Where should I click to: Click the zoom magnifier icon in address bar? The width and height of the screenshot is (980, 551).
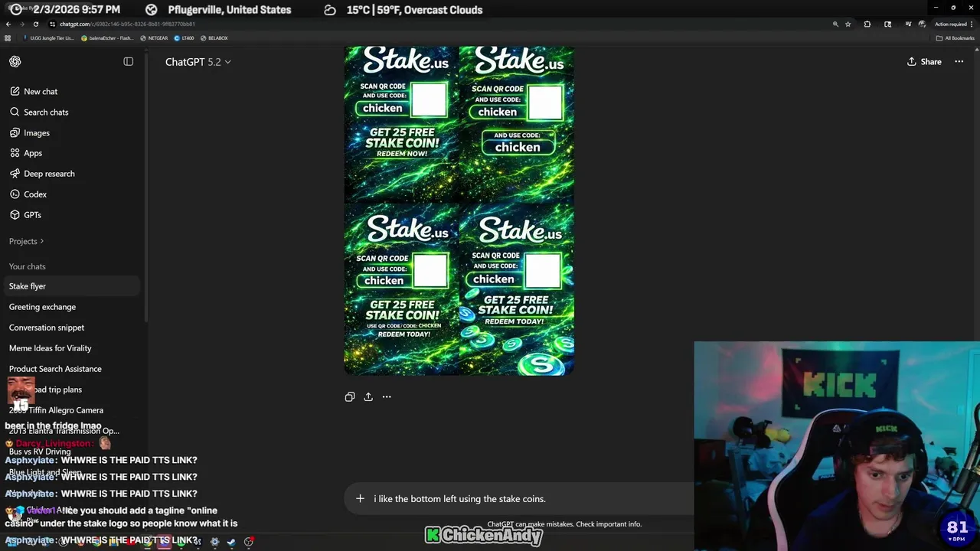835,24
